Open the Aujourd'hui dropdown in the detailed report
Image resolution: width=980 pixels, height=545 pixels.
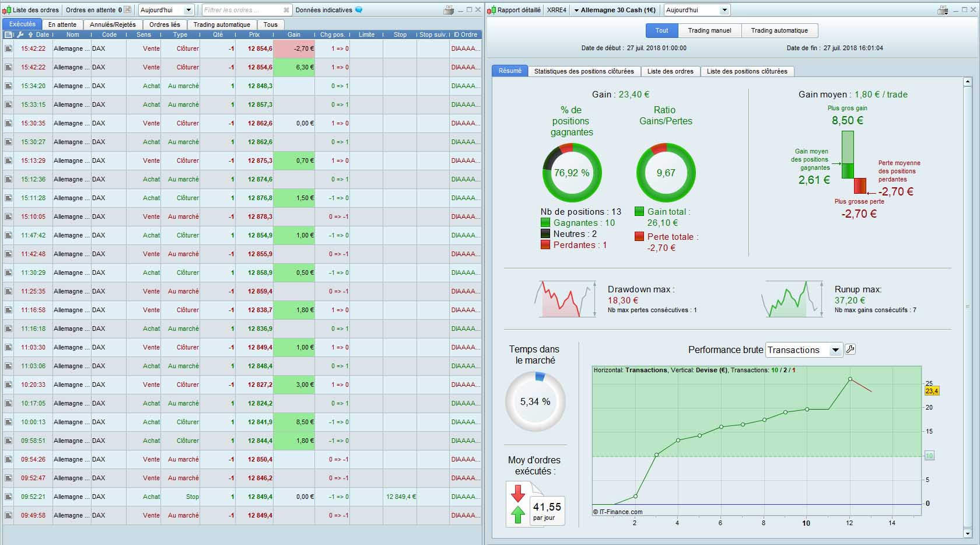[696, 10]
